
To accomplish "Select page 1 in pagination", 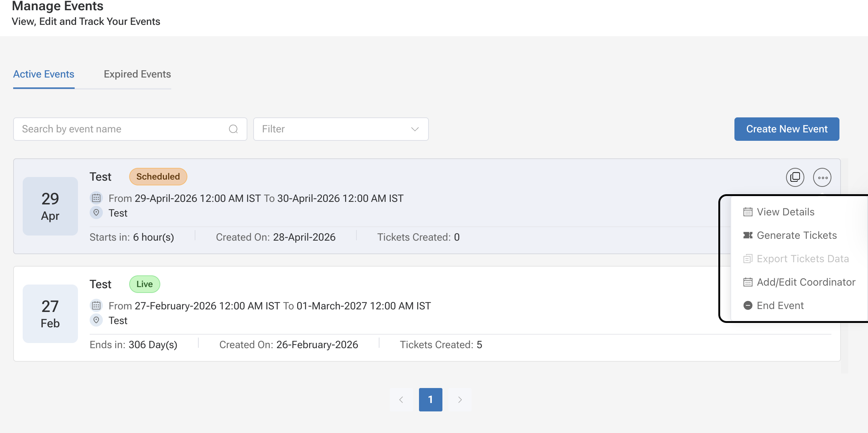I will [x=430, y=400].
